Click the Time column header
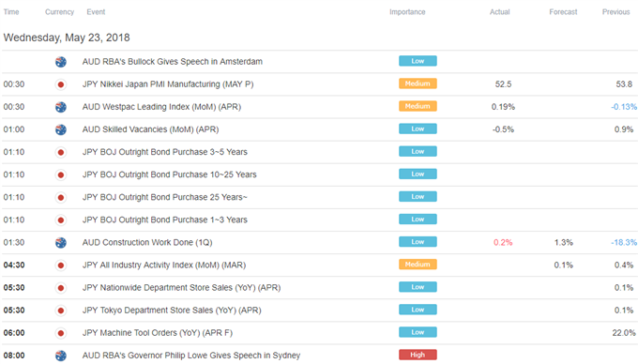The image size is (638, 364). (x=11, y=12)
